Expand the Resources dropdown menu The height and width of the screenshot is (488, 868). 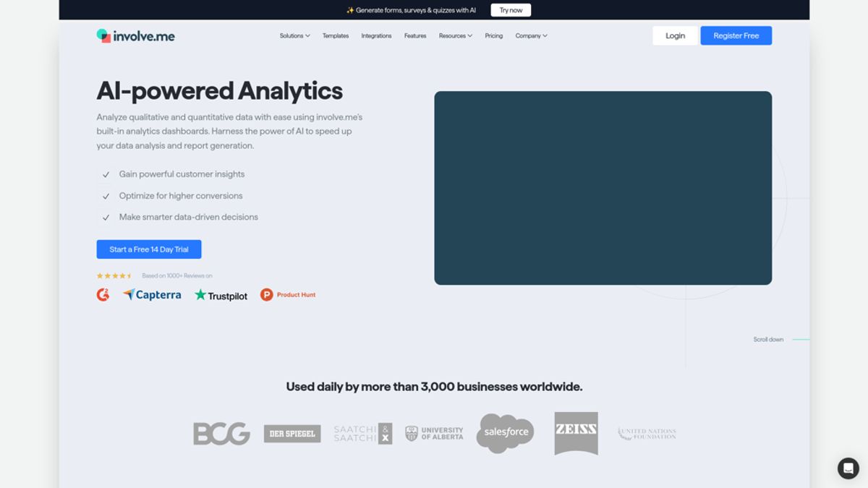click(455, 35)
